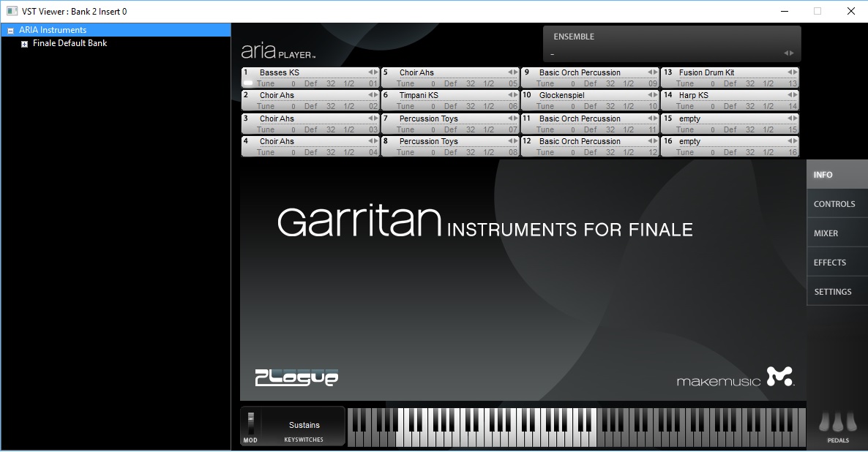Click the preset arrows on slot 6 Timpani KS
The image size is (868, 452).
(x=513, y=96)
